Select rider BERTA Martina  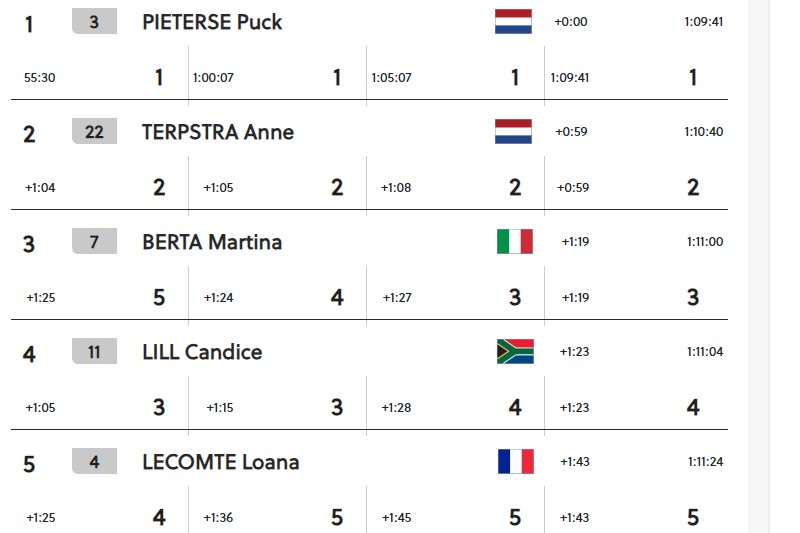coord(212,242)
